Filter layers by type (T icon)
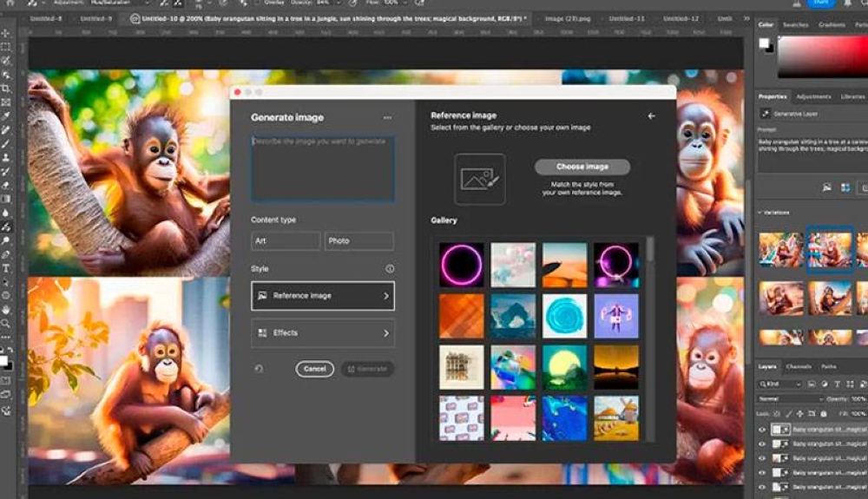 click(837, 384)
